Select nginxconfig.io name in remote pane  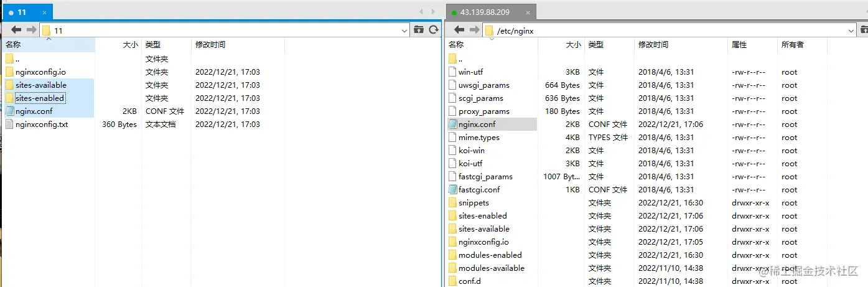pos(483,242)
